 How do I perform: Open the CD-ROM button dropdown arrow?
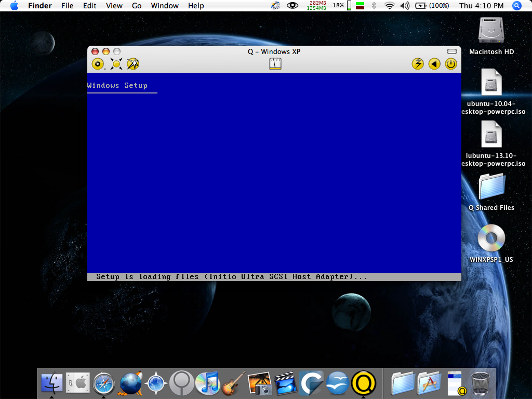[x=105, y=69]
